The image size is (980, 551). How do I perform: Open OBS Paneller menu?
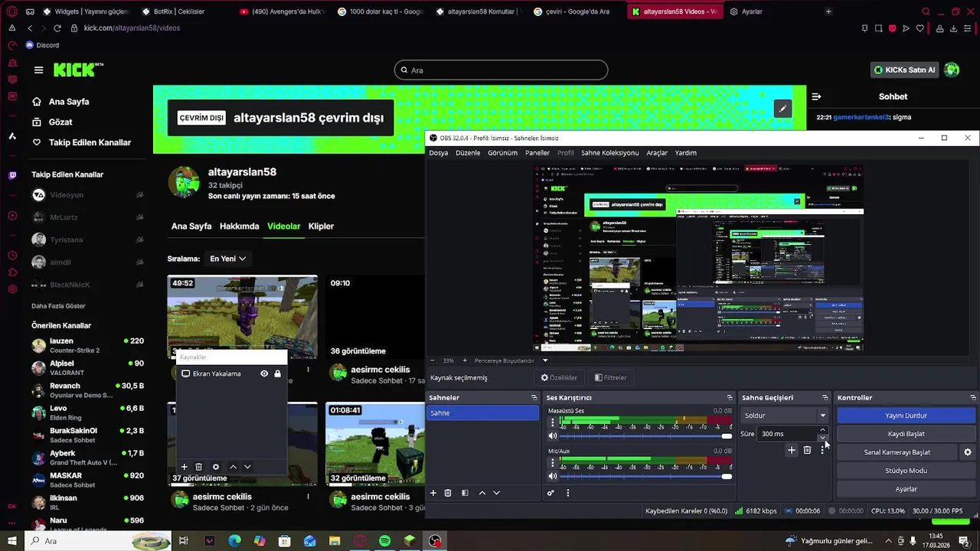(x=537, y=153)
